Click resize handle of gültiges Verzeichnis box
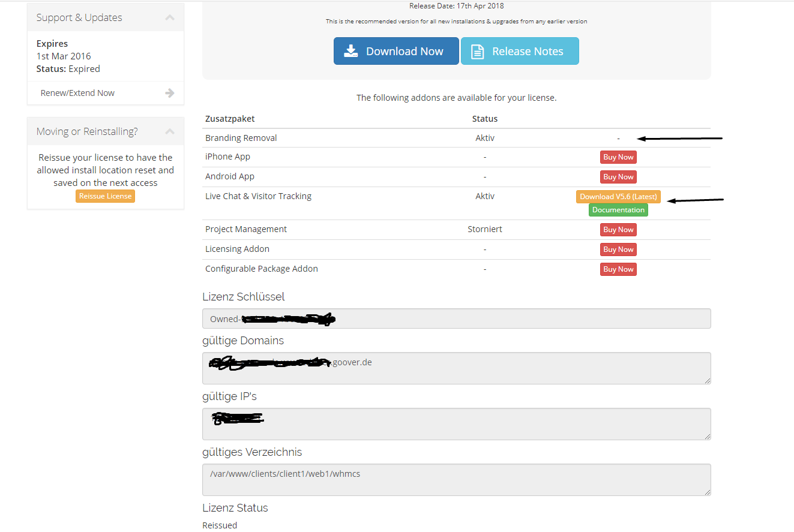This screenshot has height=532, width=794. (707, 492)
